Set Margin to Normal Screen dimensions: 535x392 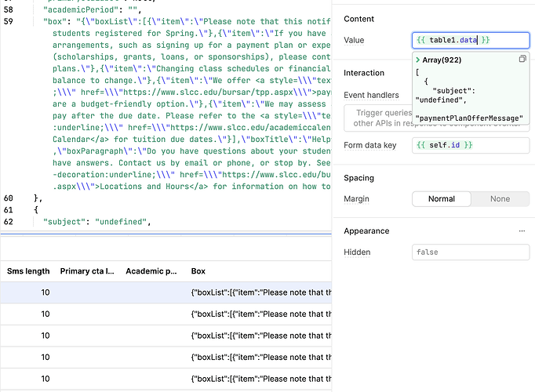441,199
